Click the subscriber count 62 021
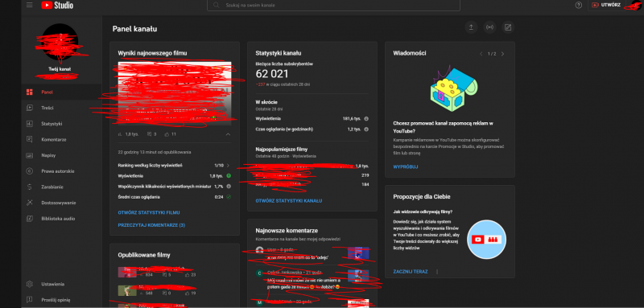 click(x=272, y=74)
